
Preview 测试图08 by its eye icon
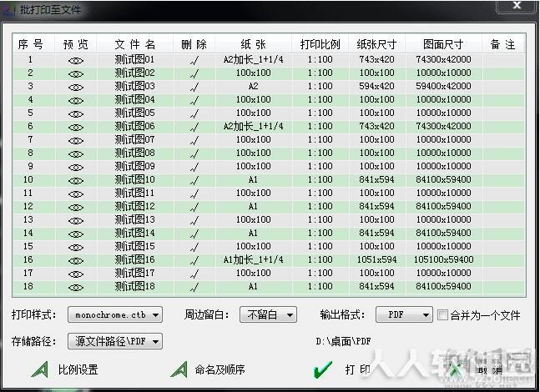pyautogui.click(x=76, y=154)
